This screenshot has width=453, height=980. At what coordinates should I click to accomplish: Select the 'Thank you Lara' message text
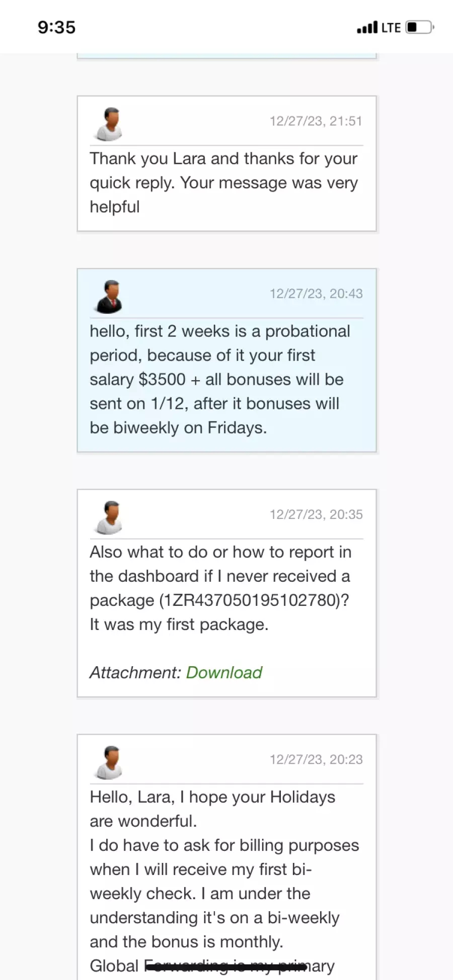[224, 183]
